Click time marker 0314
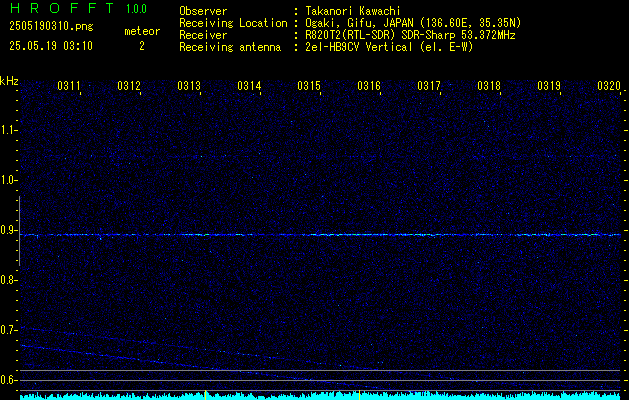The image size is (629, 400). [249, 86]
